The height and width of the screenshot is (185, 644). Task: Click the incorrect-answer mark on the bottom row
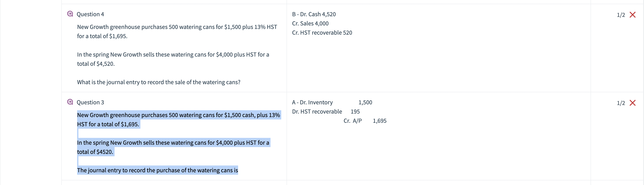[x=633, y=103]
